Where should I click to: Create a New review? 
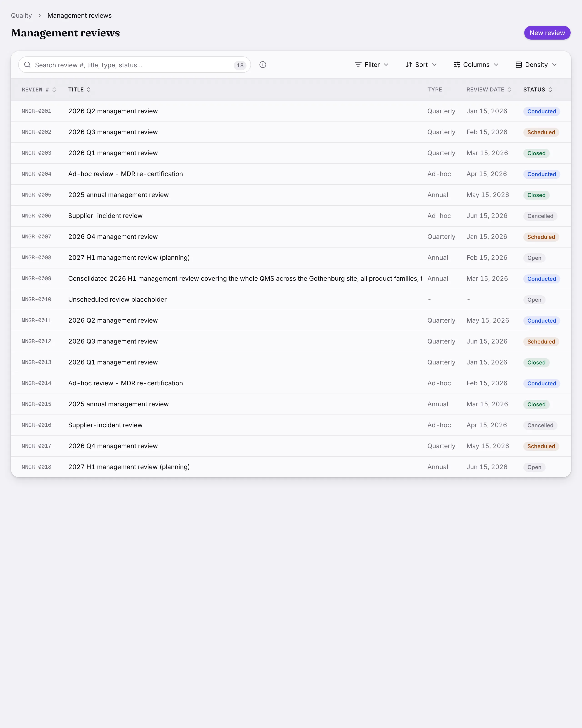547,33
